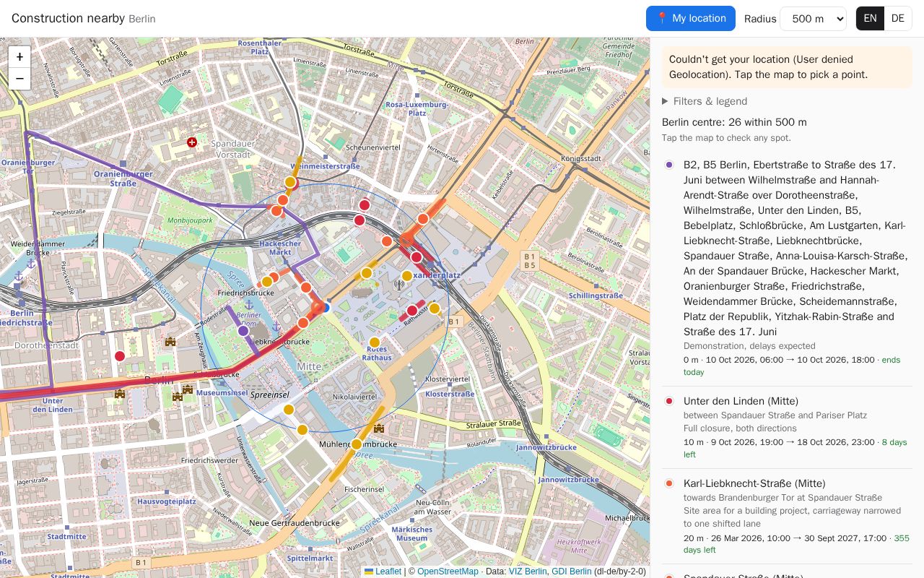This screenshot has width=924, height=578.
Task: Open the GDI Berlin link
Action: [x=571, y=571]
